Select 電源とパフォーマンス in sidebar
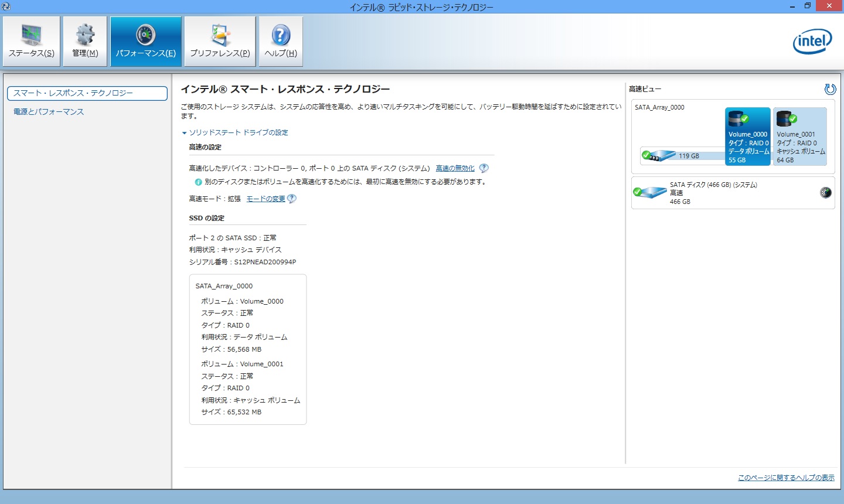 tap(49, 111)
